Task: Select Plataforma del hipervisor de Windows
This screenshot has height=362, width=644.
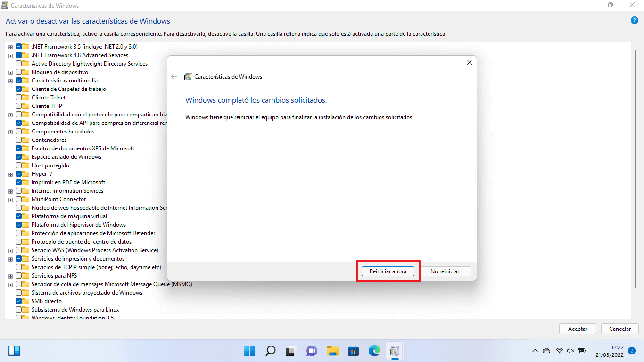Action: [x=79, y=225]
